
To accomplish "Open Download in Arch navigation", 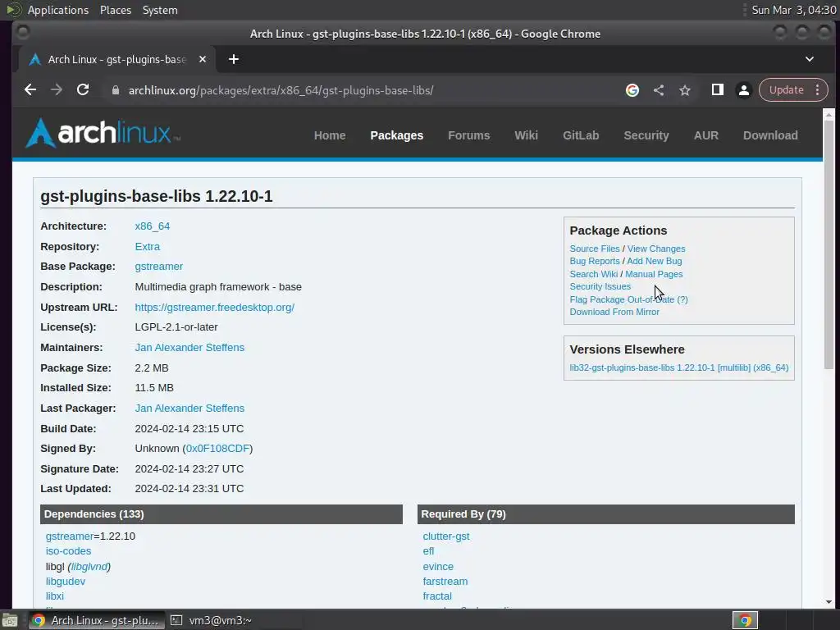I will coord(770,135).
